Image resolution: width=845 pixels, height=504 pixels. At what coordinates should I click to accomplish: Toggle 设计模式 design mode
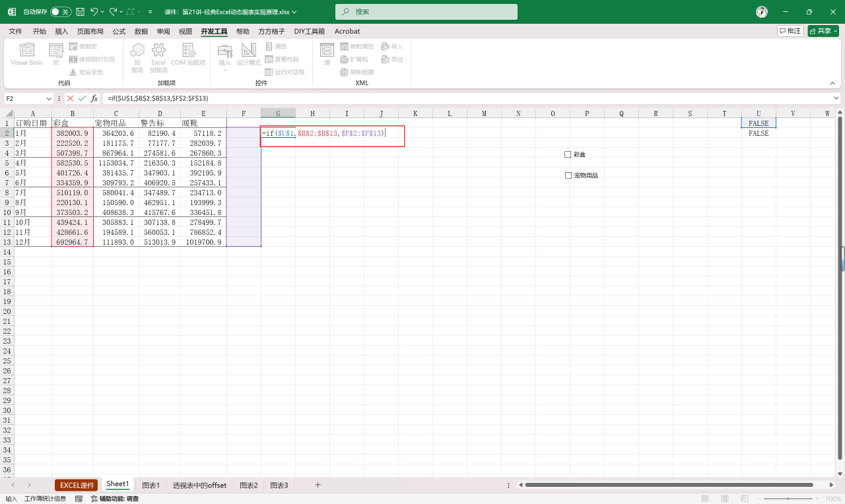249,55
